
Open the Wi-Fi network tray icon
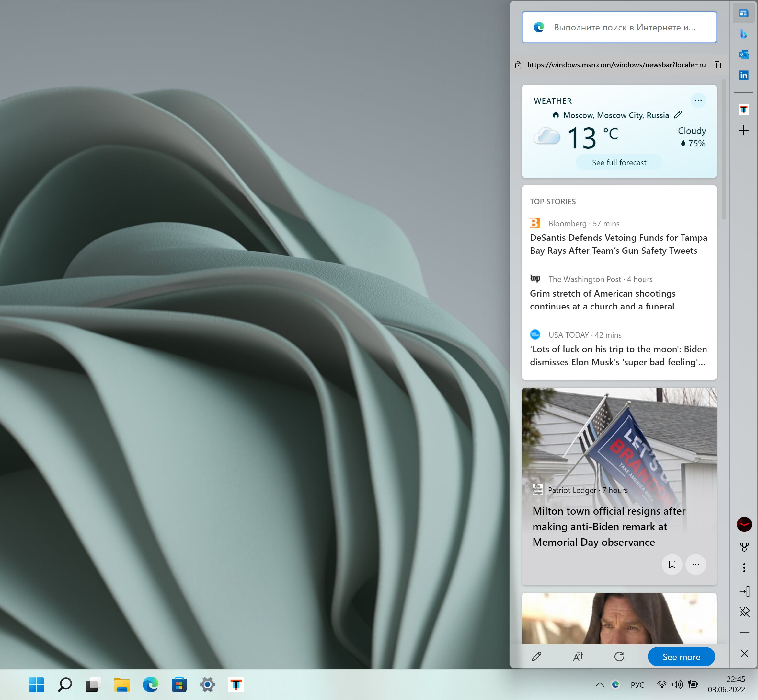[x=662, y=684]
